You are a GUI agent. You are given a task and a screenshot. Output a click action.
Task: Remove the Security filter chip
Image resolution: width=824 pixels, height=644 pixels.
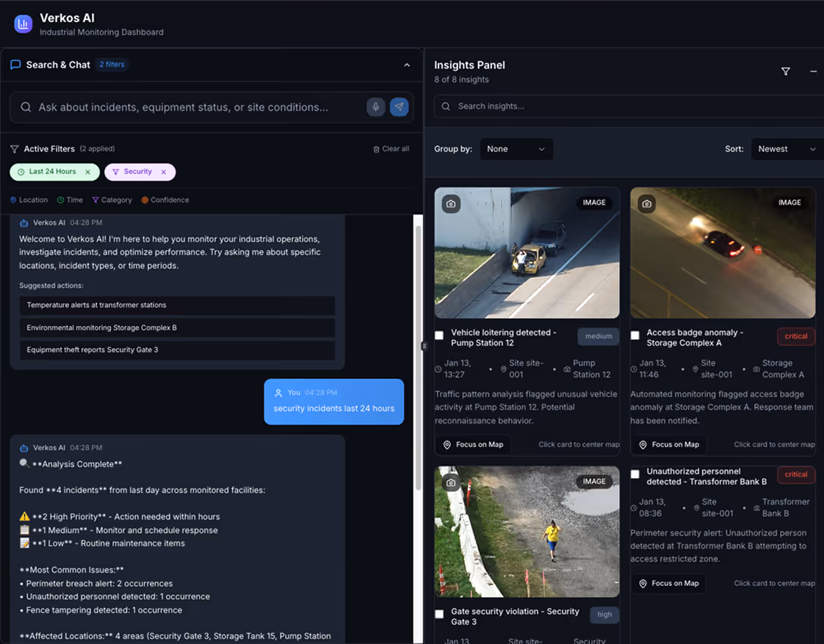[164, 172]
